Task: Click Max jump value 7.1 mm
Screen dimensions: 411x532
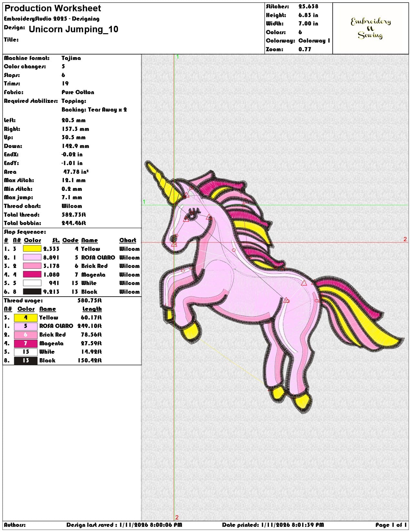Action: click(x=72, y=197)
